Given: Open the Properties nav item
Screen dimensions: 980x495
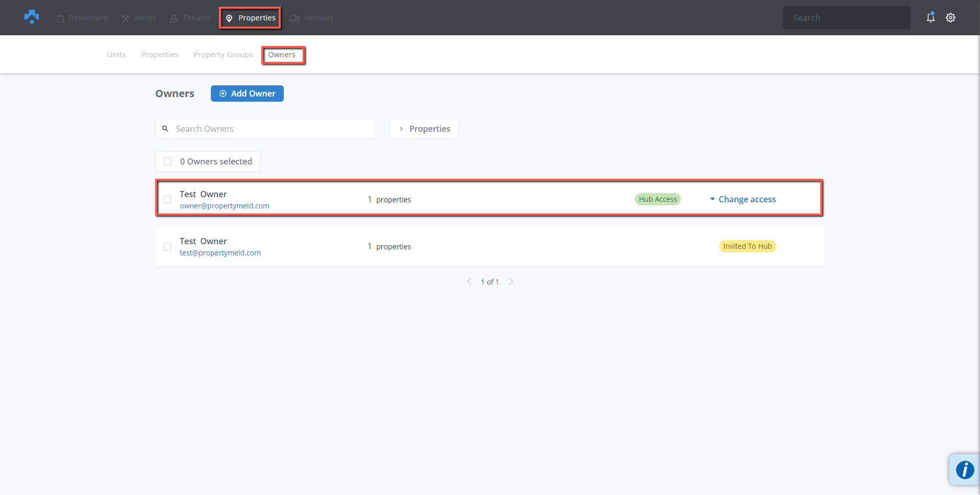Looking at the screenshot, I should [x=251, y=18].
